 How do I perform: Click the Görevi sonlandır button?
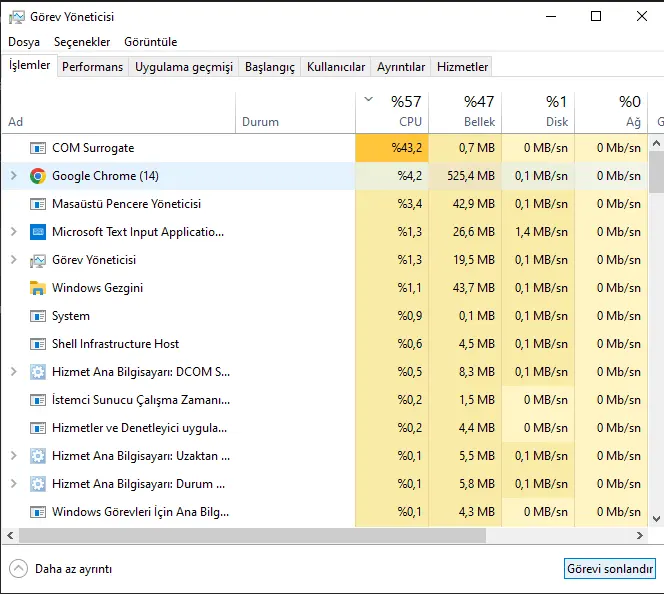[x=610, y=569]
